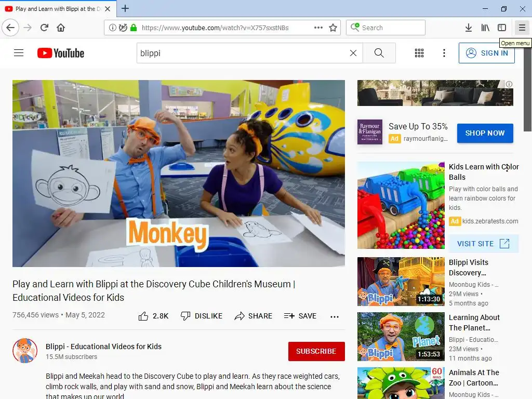Open the YouTube guide hamburger menu
The image size is (532, 399).
pyautogui.click(x=19, y=53)
